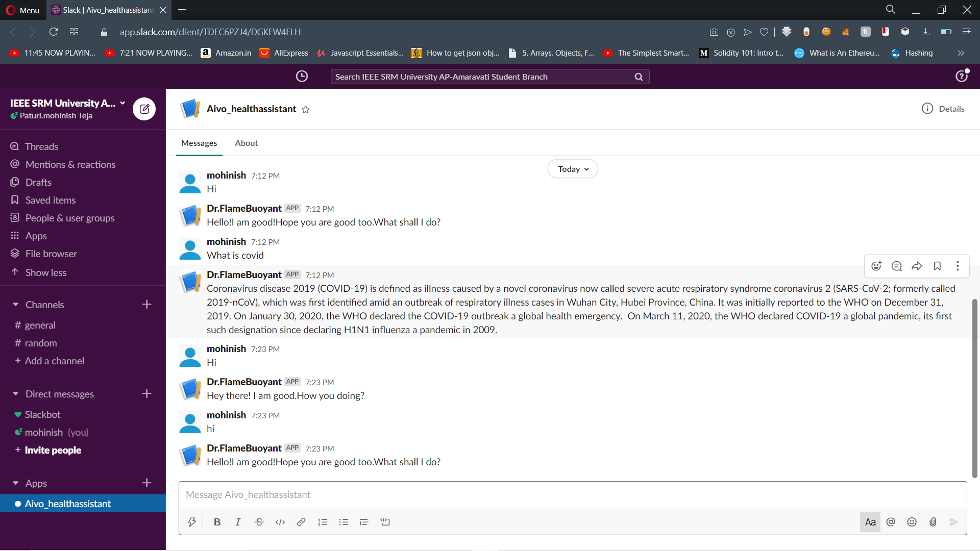Image resolution: width=980 pixels, height=551 pixels.
Task: Toggle the Aa formatting toolbar button
Action: (x=870, y=522)
